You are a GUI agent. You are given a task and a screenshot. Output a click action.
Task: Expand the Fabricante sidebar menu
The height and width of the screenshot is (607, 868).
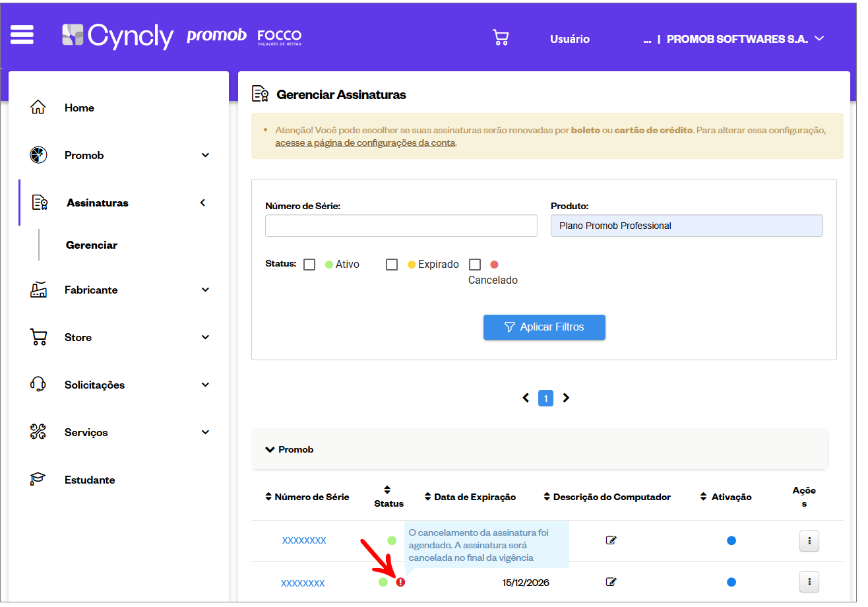pyautogui.click(x=205, y=290)
